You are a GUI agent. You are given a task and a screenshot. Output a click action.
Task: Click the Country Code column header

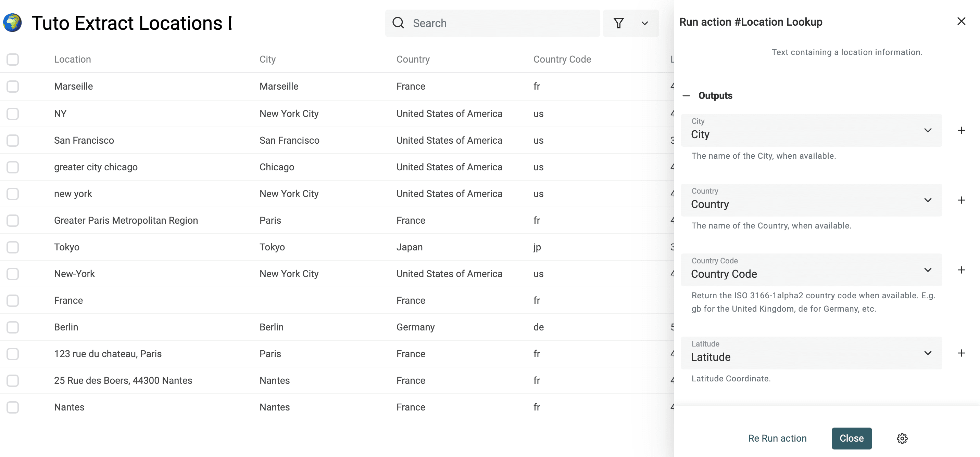562,59
